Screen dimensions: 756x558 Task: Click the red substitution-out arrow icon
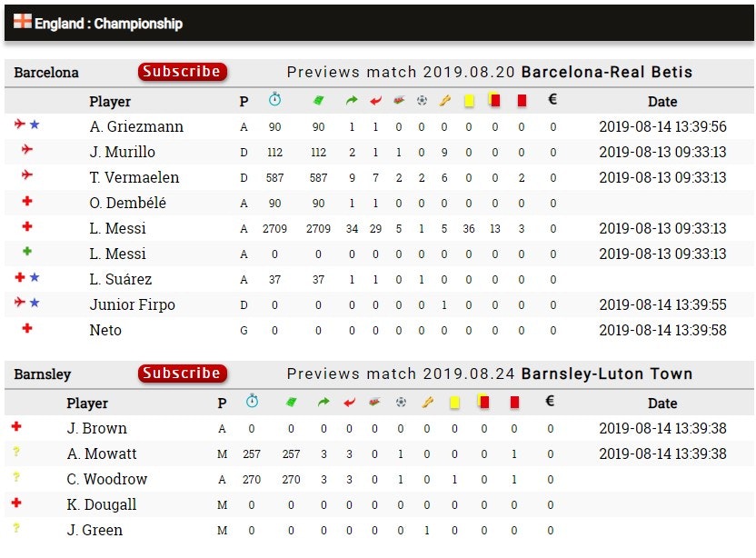click(x=376, y=102)
